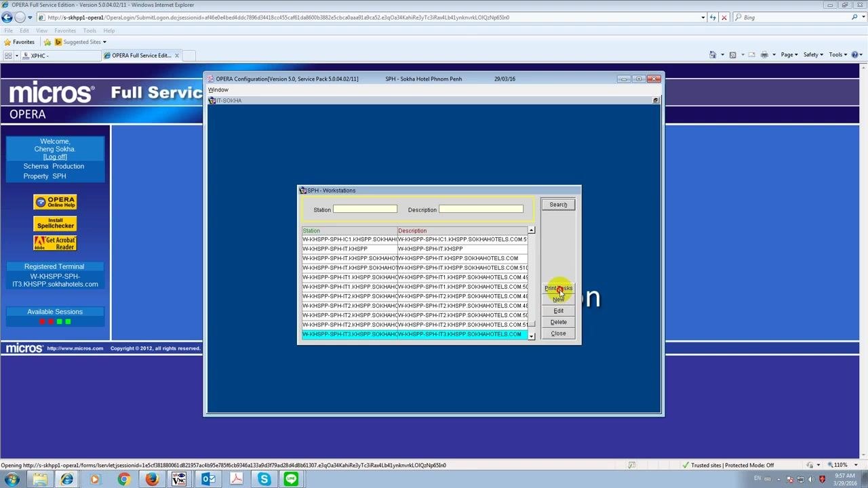The image size is (868, 488).
Task: Switch to the XPHC browser tab
Action: (60, 56)
